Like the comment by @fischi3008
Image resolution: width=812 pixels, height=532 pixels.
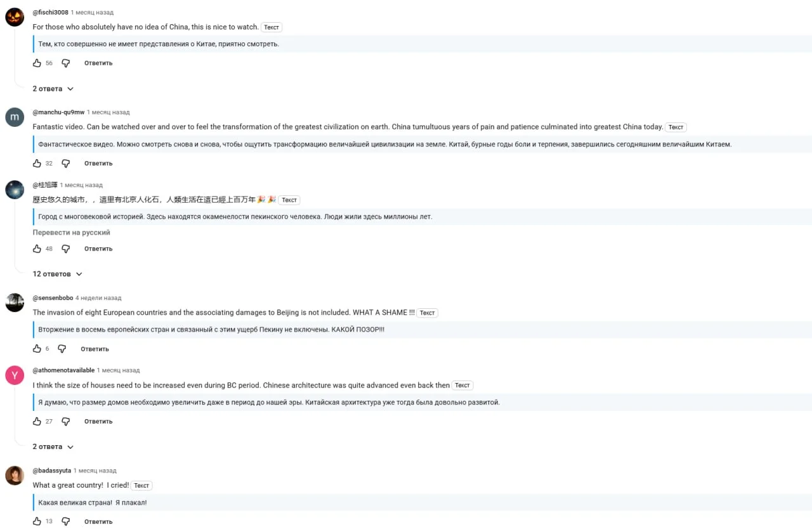(x=37, y=63)
